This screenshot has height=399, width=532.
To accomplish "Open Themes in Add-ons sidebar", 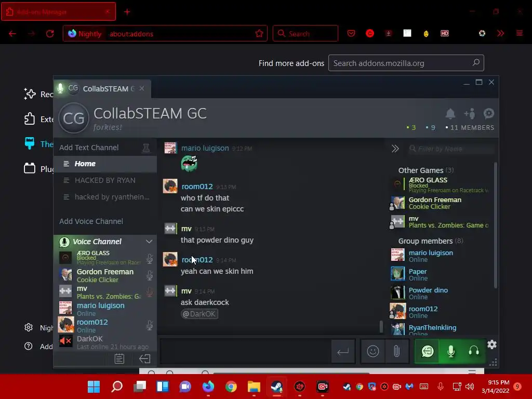I will click(x=38, y=144).
